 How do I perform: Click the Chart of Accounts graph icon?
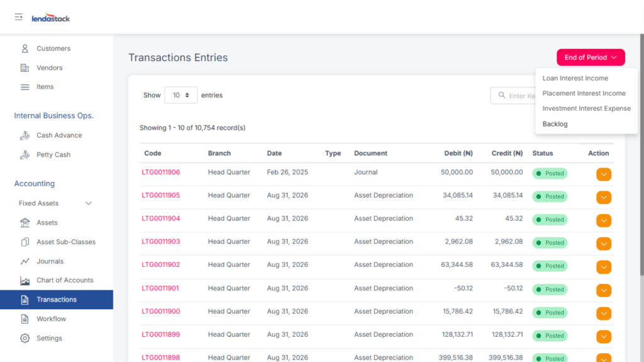pos(25,281)
